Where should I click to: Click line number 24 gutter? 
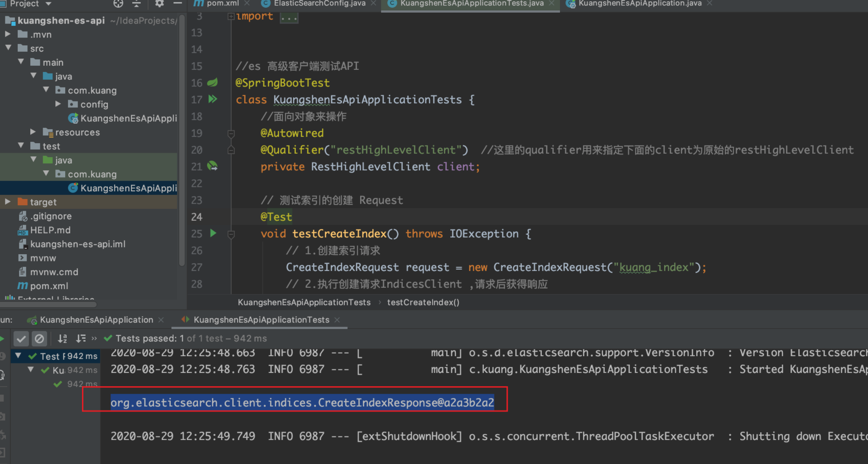click(x=197, y=217)
